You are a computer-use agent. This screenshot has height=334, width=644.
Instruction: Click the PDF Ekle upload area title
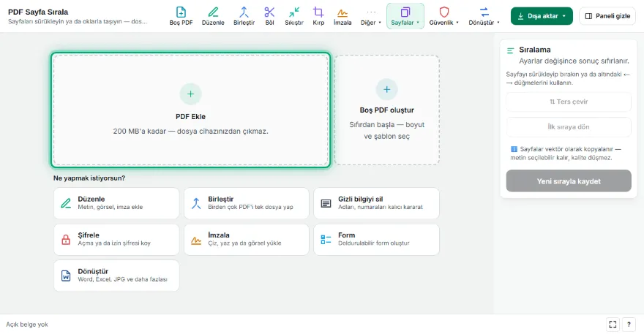[190, 116]
